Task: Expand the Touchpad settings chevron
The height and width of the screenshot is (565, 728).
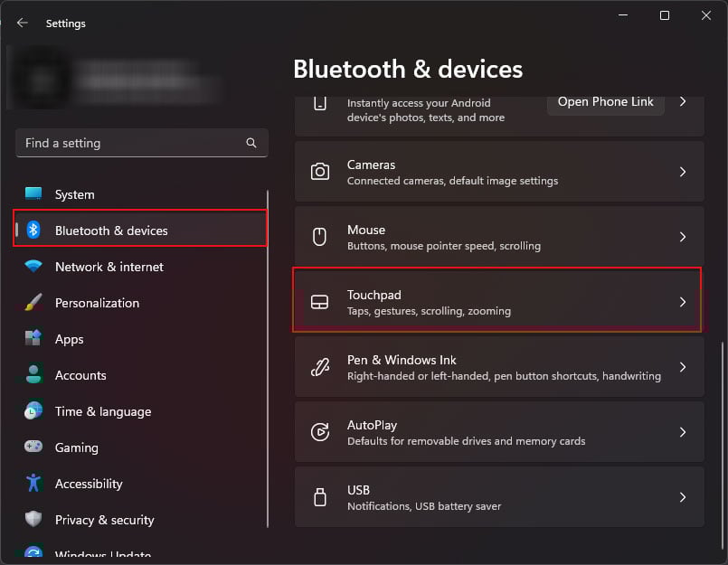Action: point(683,302)
